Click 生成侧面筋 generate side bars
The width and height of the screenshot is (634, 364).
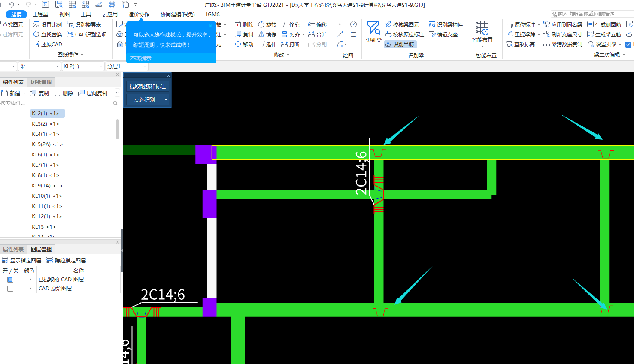tap(604, 24)
